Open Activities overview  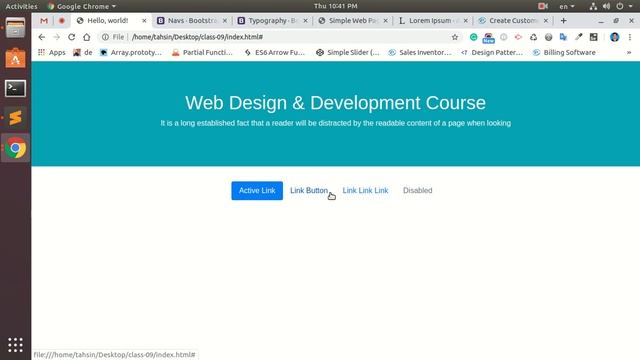point(21,6)
